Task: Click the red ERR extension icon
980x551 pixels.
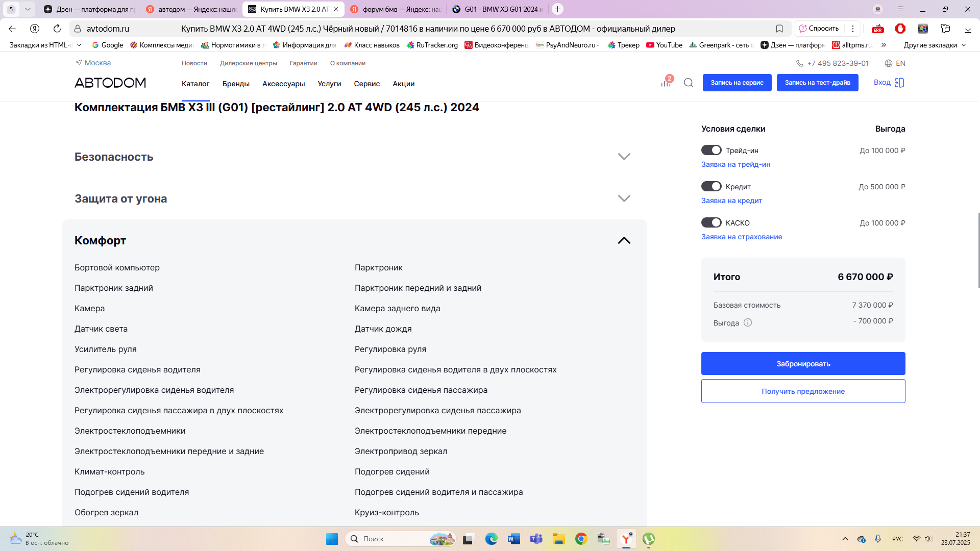Action: [x=878, y=29]
